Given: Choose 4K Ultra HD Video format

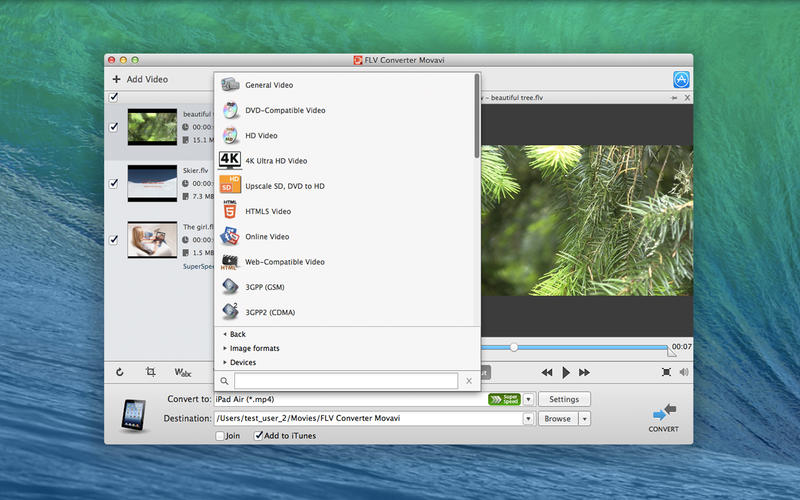Looking at the screenshot, I should click(x=276, y=161).
